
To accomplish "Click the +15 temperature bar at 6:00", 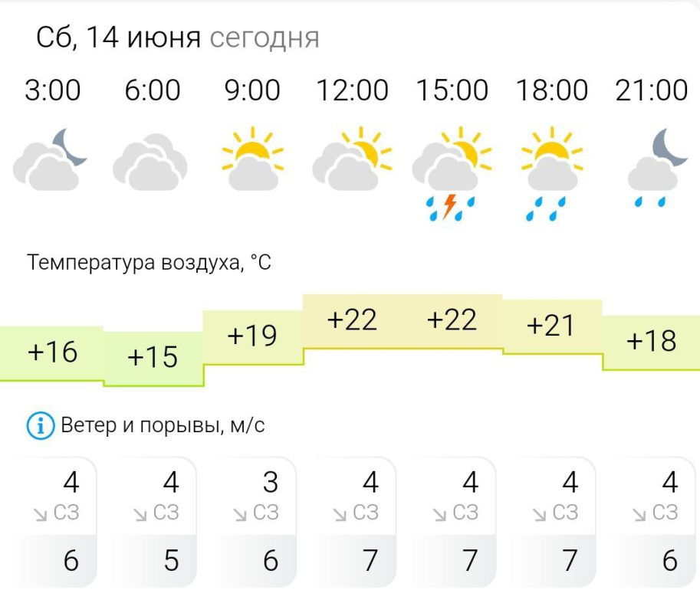I will pyautogui.click(x=153, y=359).
